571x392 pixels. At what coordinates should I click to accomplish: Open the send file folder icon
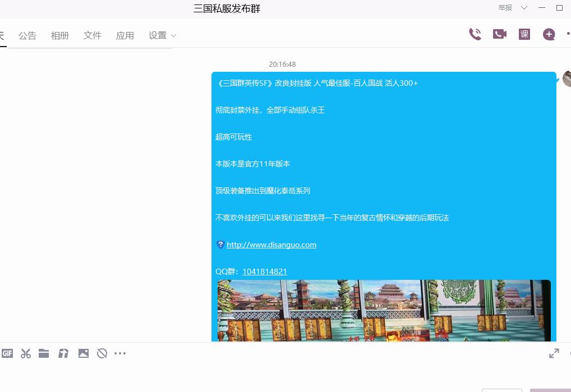(x=44, y=353)
